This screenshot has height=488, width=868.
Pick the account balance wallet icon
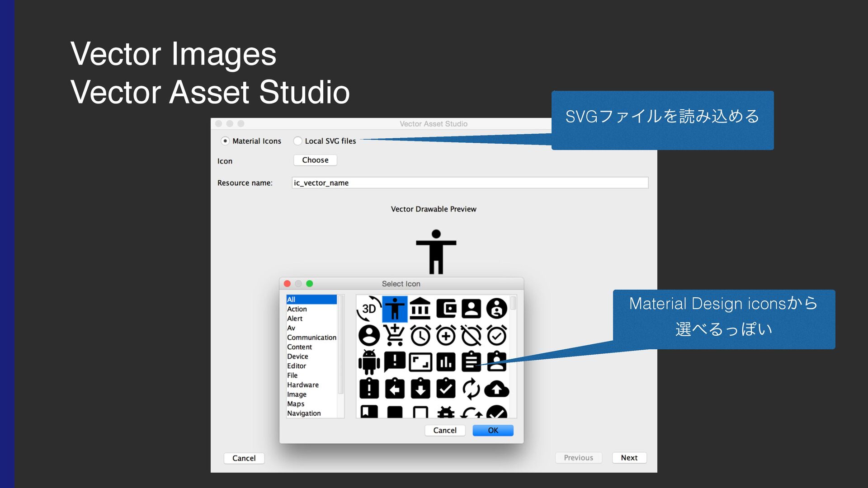point(446,309)
